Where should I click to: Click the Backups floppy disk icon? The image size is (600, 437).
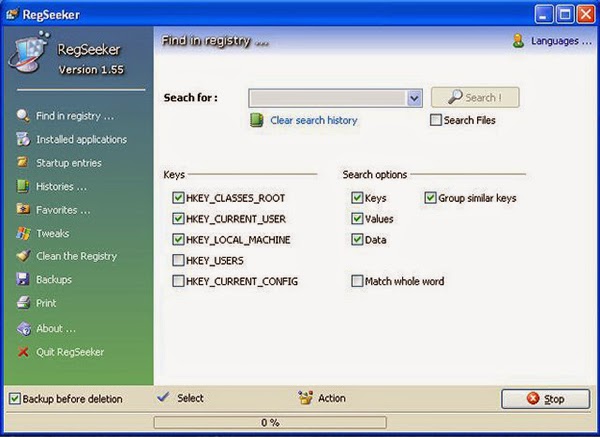click(23, 279)
